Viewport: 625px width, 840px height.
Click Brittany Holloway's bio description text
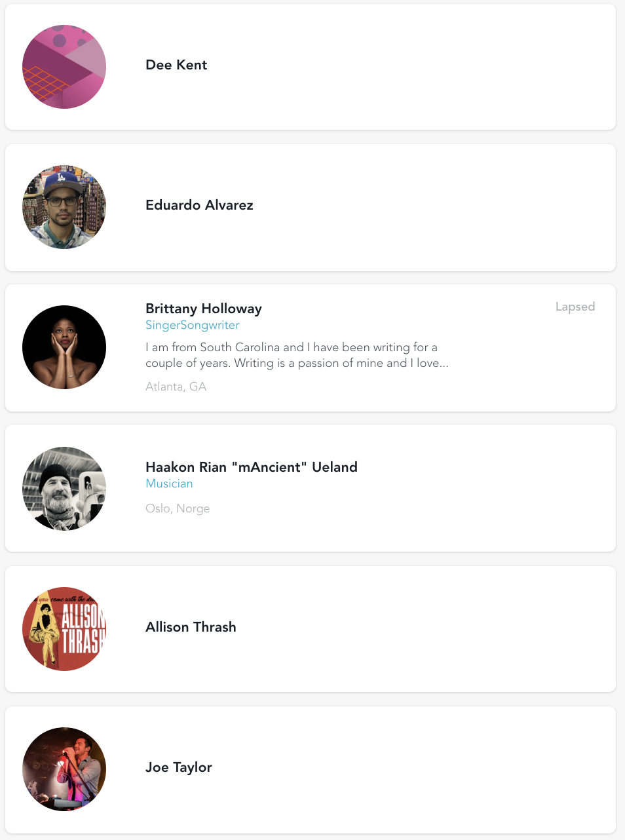[296, 355]
